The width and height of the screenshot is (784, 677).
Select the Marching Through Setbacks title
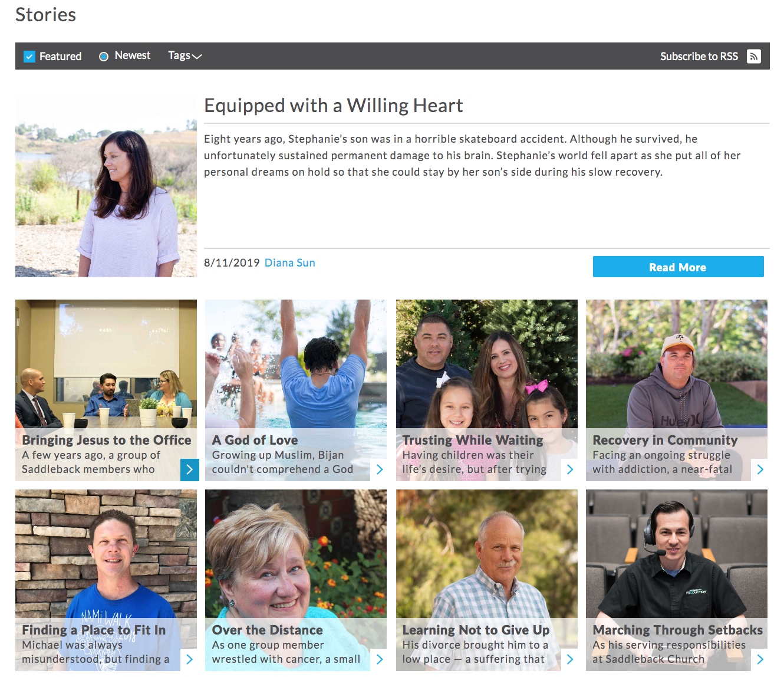677,630
